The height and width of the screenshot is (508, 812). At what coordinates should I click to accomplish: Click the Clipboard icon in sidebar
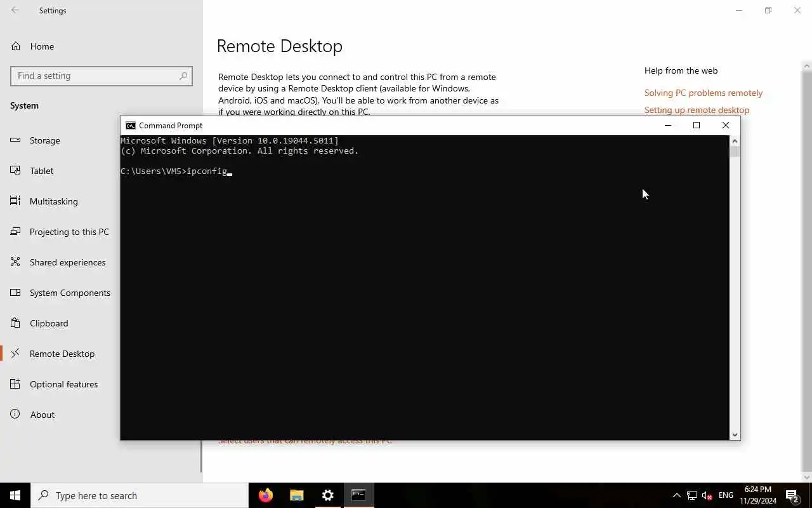coord(15,323)
